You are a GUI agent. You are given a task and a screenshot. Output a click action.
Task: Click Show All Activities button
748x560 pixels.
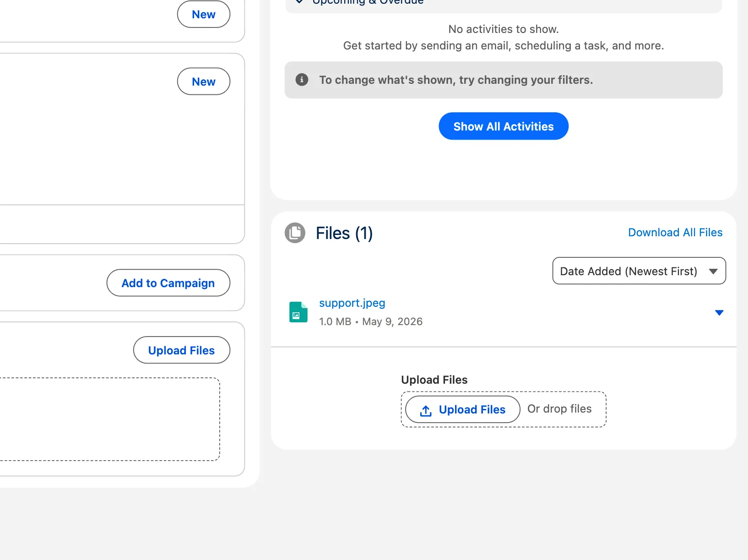pos(504,126)
